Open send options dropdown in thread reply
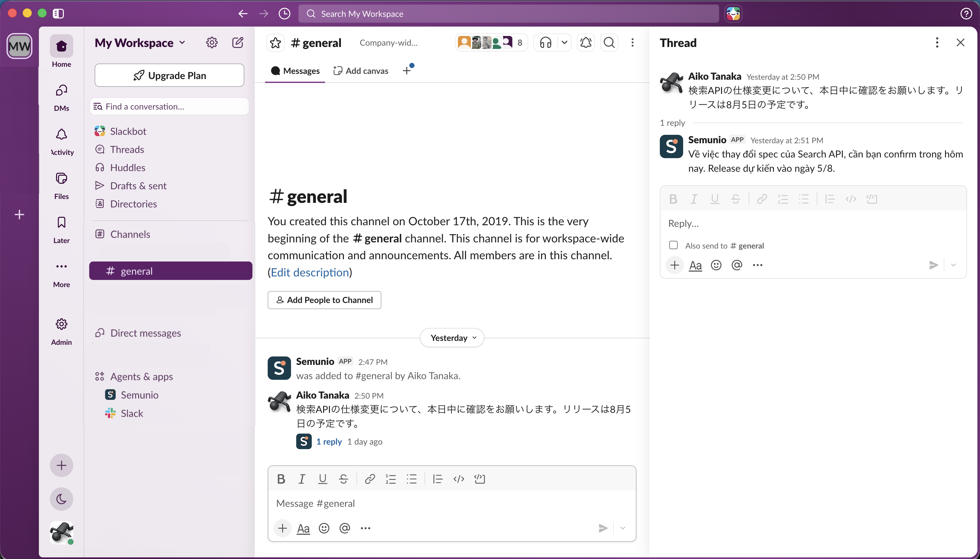 [x=953, y=265]
